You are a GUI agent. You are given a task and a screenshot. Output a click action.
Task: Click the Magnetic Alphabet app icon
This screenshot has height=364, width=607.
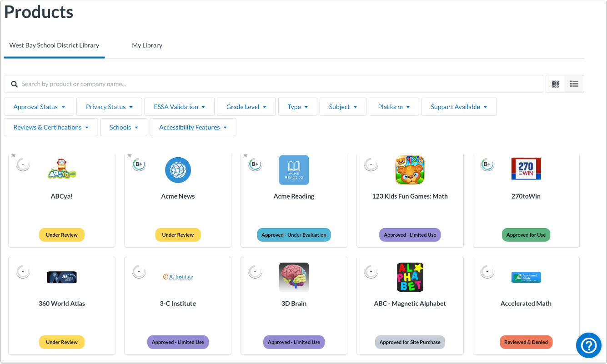click(x=410, y=277)
